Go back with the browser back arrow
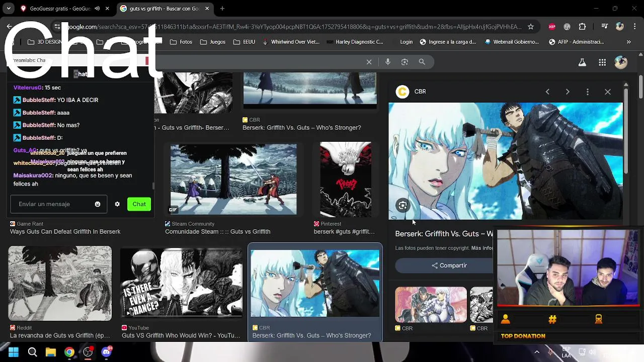Image resolution: width=644 pixels, height=362 pixels. point(9,27)
